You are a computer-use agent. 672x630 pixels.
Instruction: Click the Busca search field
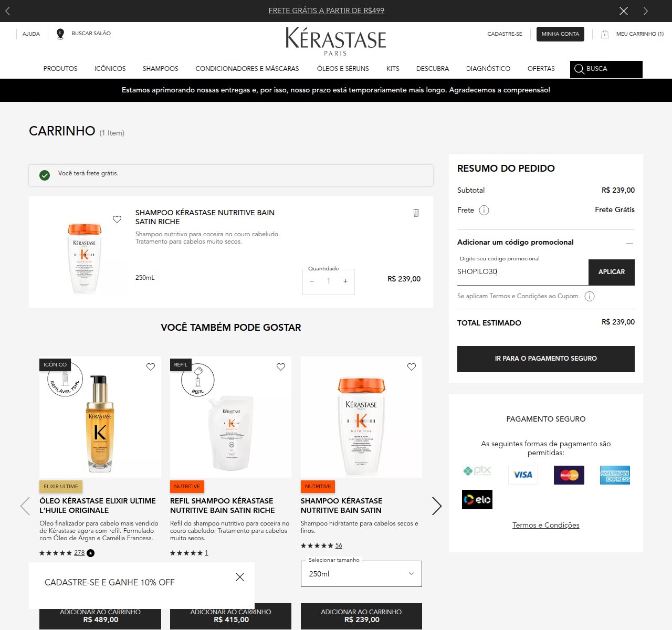606,69
